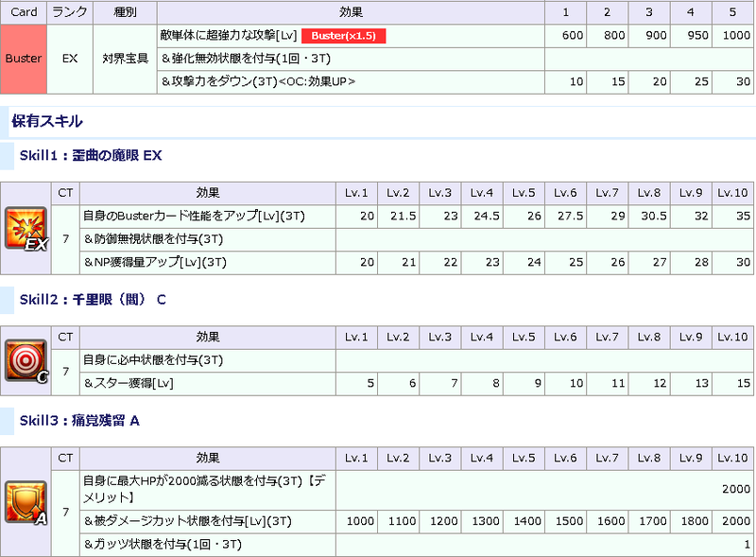Click the ランク column header
This screenshot has width=756, height=557.
coord(70,12)
